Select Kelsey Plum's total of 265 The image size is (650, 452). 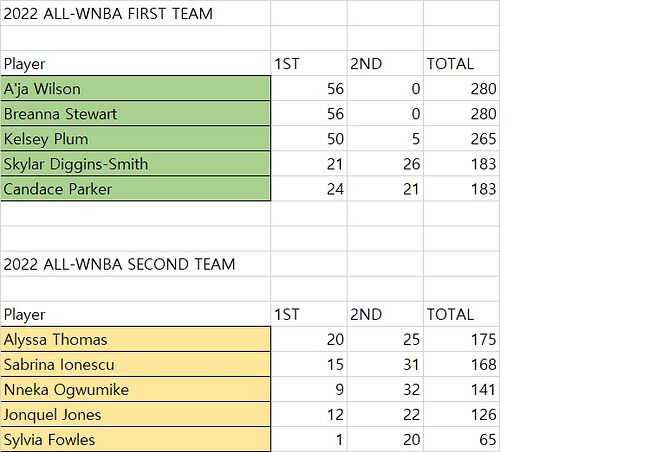(461, 139)
